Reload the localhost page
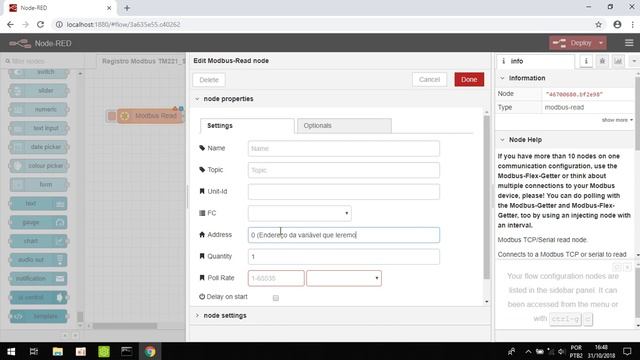640x360 pixels. coord(40,24)
